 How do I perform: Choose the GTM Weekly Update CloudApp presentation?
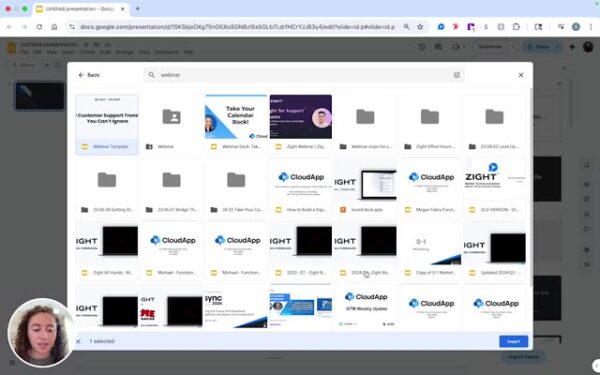pos(365,306)
